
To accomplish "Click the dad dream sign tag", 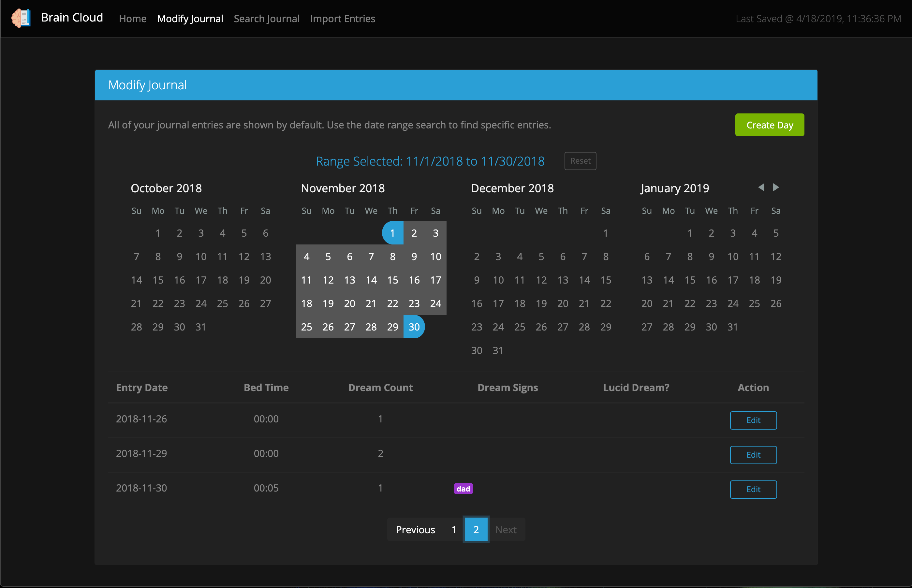I will pyautogui.click(x=463, y=488).
